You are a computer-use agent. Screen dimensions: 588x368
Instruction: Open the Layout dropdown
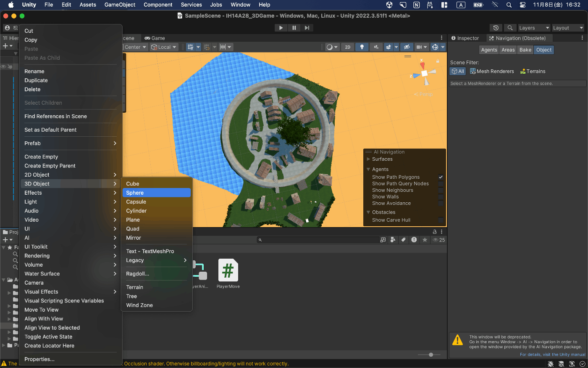(568, 28)
